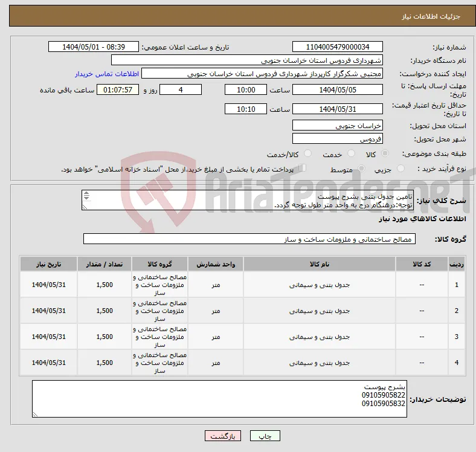Click the گروه کالا field
Screen dimensions: 476x452
click(x=249, y=239)
